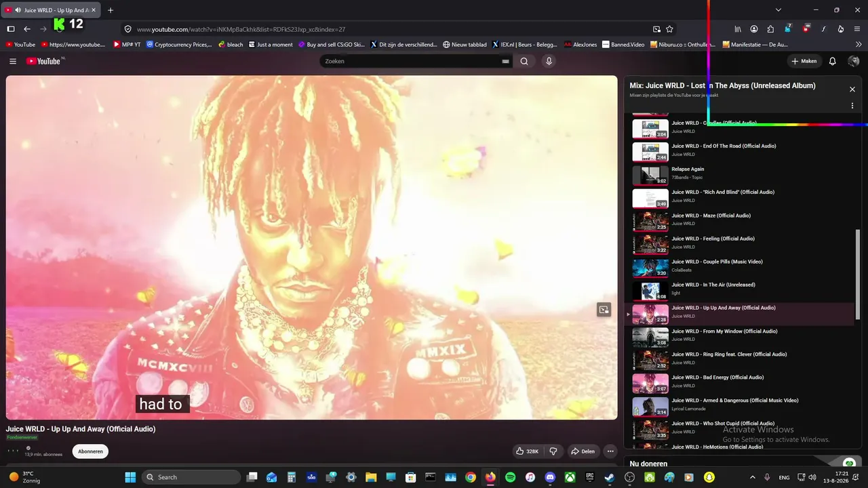The image size is (868, 488).
Task: Open the Windows Start menu
Action: [130, 477]
